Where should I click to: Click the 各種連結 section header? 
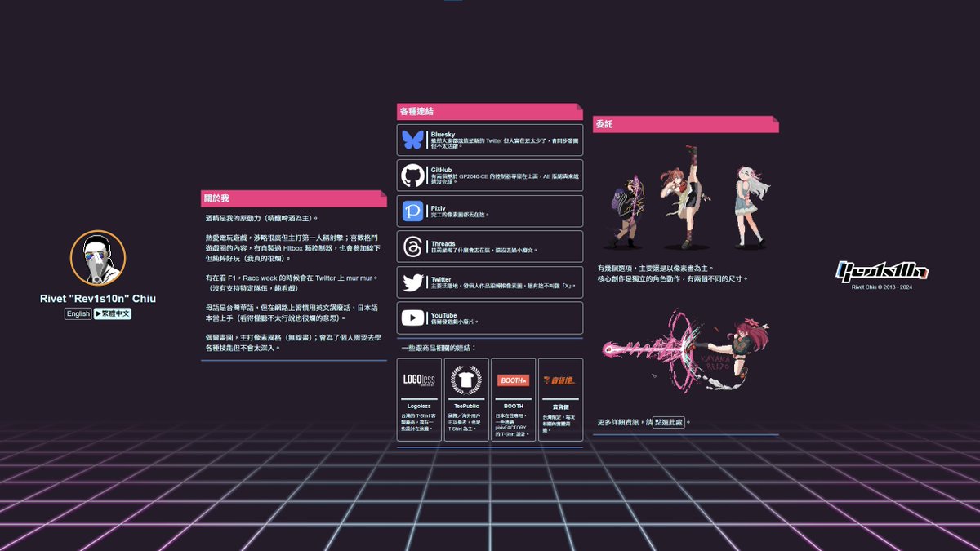coord(490,111)
